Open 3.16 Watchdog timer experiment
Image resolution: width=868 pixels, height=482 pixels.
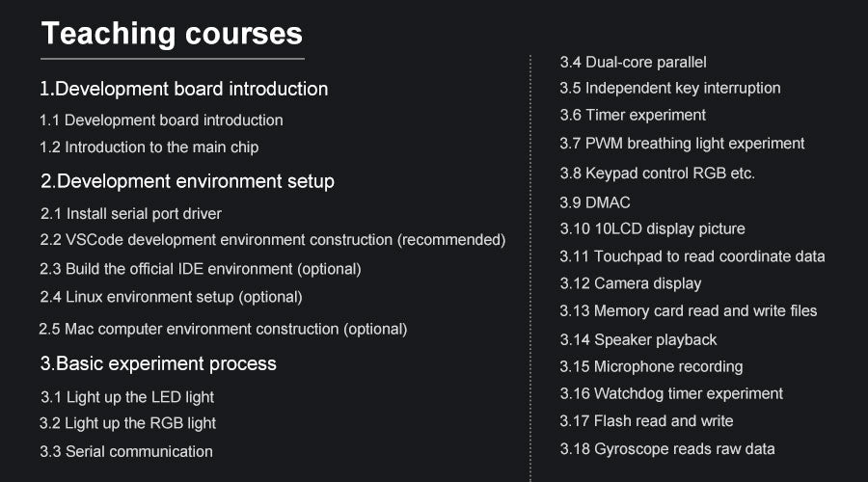point(671,393)
